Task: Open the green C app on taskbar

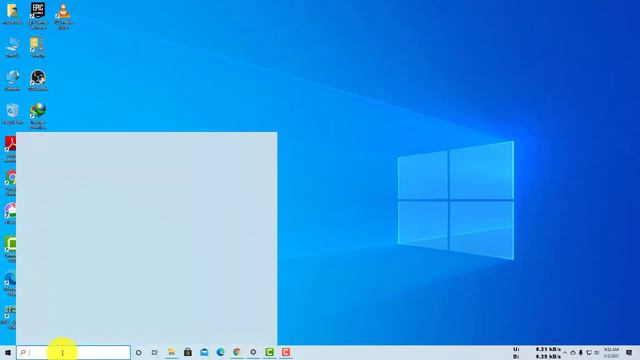Action: (x=269, y=352)
